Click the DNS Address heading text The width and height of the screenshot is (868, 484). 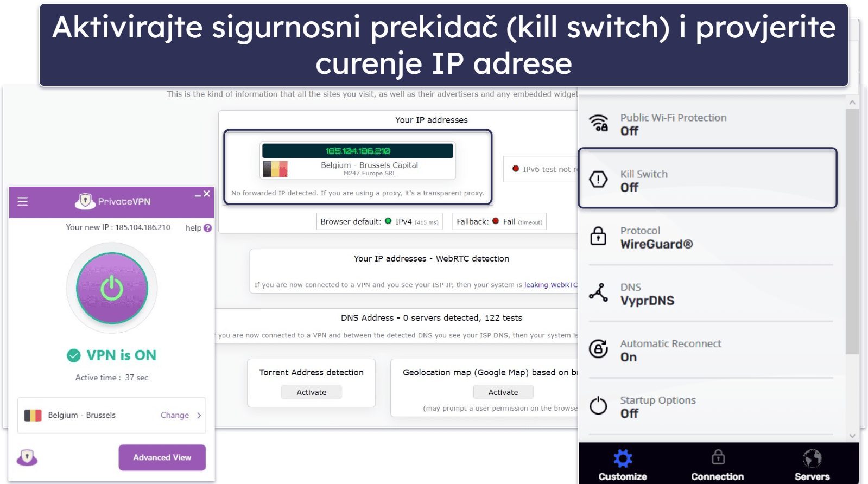tap(432, 318)
